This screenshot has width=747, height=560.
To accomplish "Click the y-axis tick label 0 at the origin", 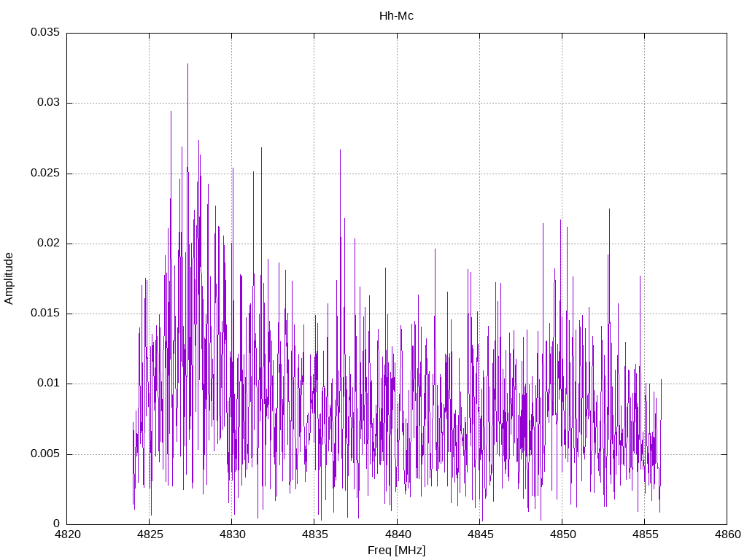I will pyautogui.click(x=57, y=524).
